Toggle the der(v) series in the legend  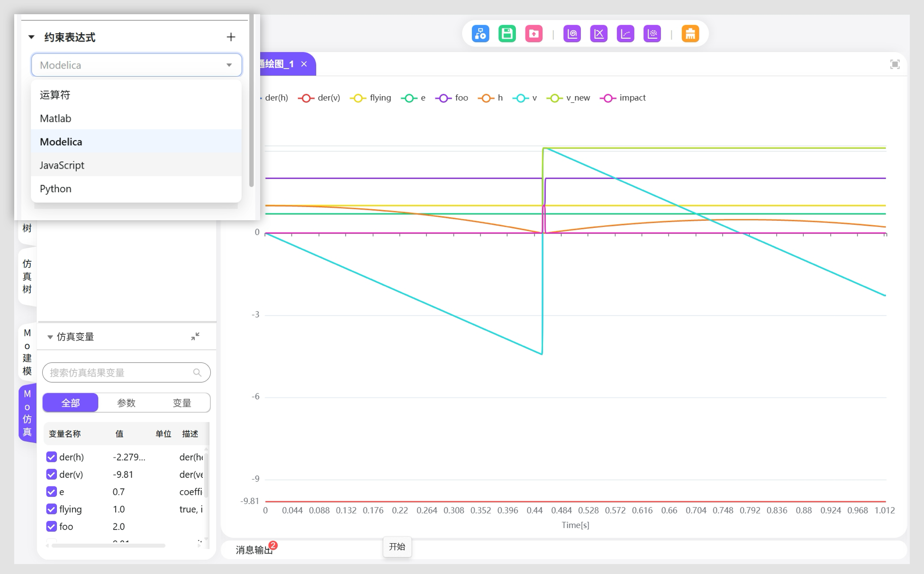click(x=319, y=98)
